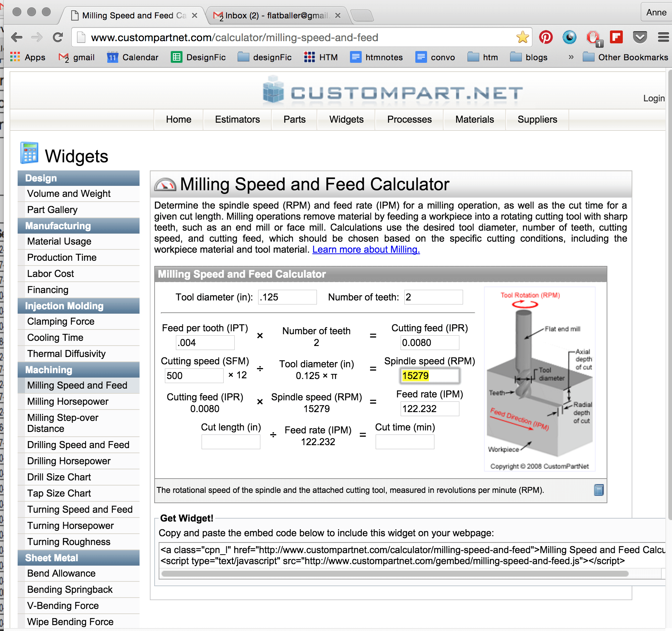Open the gmail bookmark
Image resolution: width=672 pixels, height=631 pixels.
[x=76, y=57]
